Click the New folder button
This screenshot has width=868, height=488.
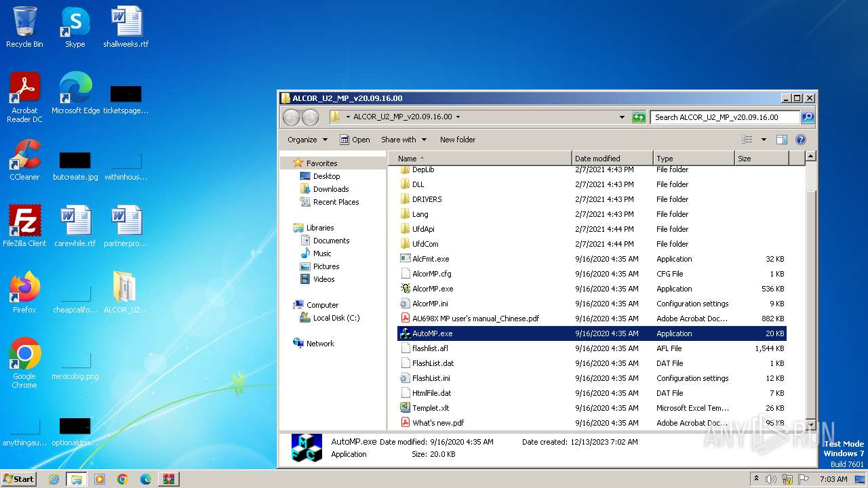[x=458, y=140]
